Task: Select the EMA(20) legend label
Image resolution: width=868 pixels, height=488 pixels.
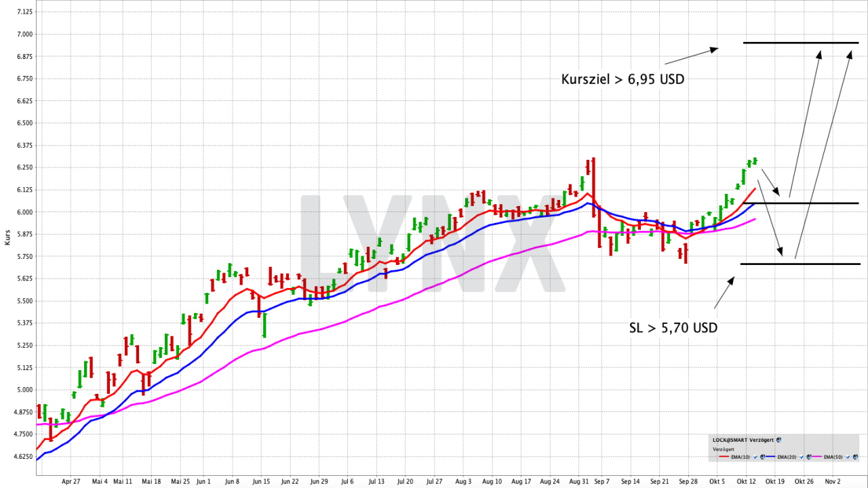Action: (787, 457)
